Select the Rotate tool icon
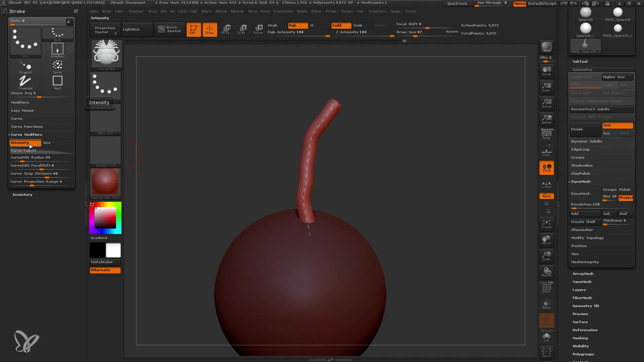This screenshot has width=644, height=362. [258, 29]
